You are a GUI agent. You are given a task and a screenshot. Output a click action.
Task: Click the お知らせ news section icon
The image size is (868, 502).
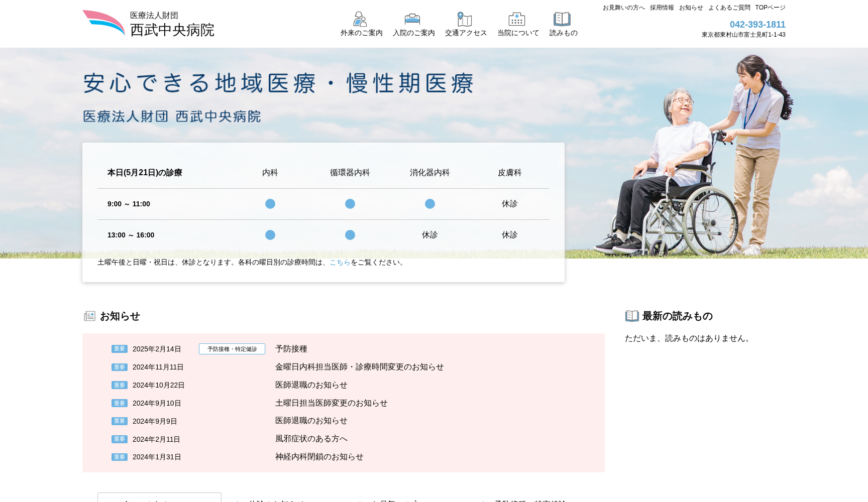pyautogui.click(x=89, y=316)
